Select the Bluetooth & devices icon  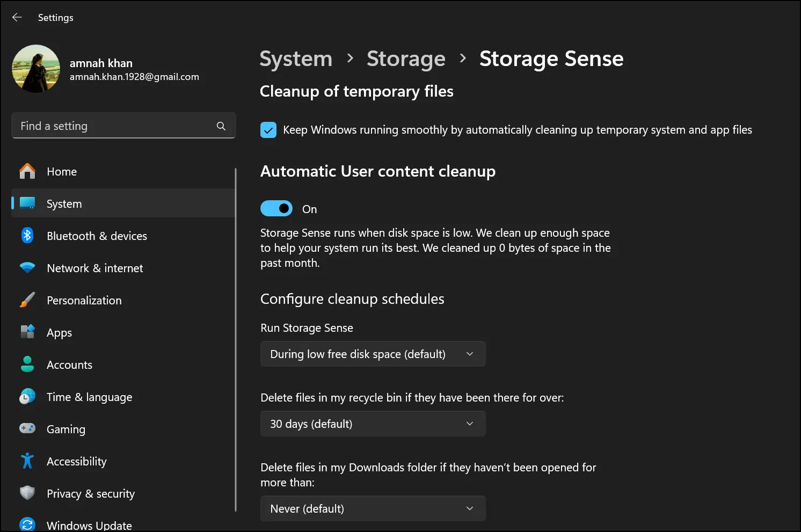[27, 236]
